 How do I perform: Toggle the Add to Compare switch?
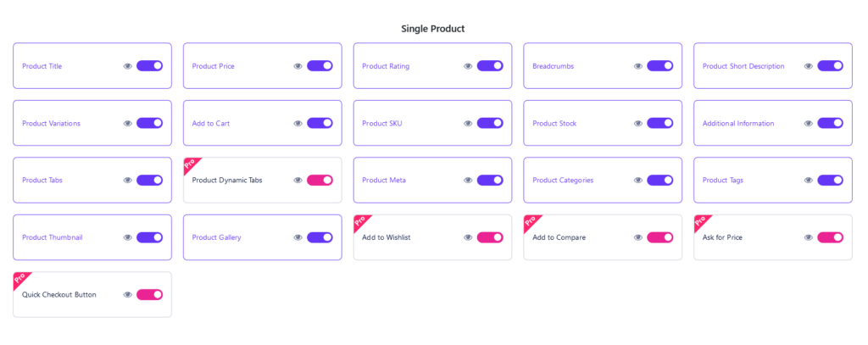point(659,237)
